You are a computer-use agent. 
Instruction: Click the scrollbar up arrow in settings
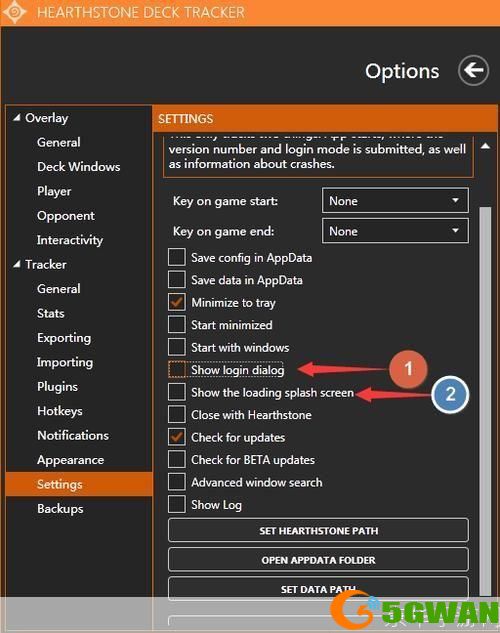point(485,146)
